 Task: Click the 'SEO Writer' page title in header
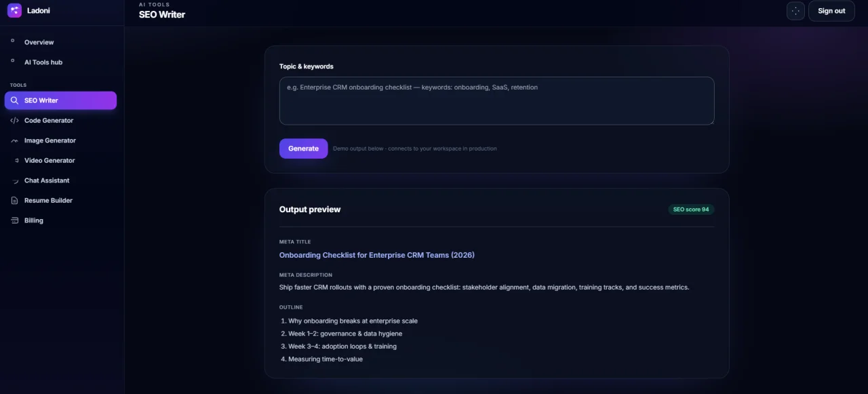[162, 14]
